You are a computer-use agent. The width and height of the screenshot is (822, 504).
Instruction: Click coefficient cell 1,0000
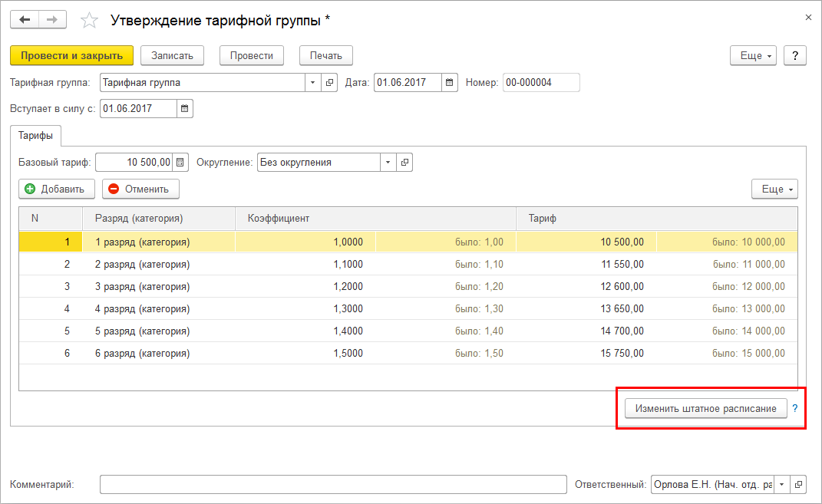tap(305, 242)
